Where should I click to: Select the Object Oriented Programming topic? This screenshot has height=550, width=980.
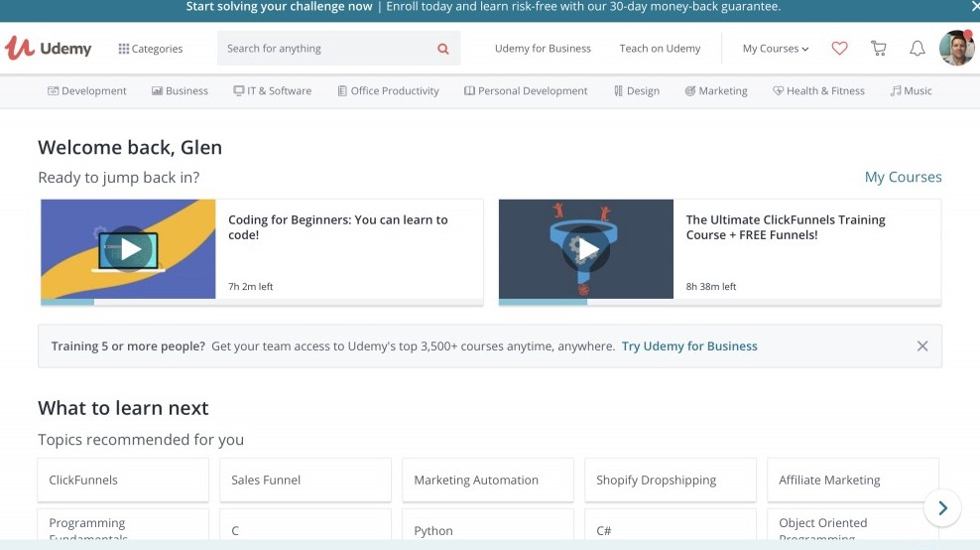[x=853, y=524]
